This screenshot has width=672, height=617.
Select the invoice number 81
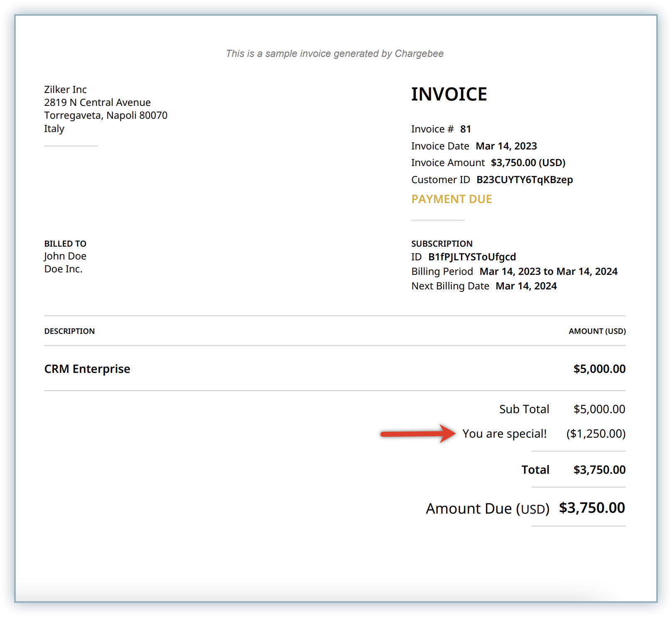[x=465, y=129]
